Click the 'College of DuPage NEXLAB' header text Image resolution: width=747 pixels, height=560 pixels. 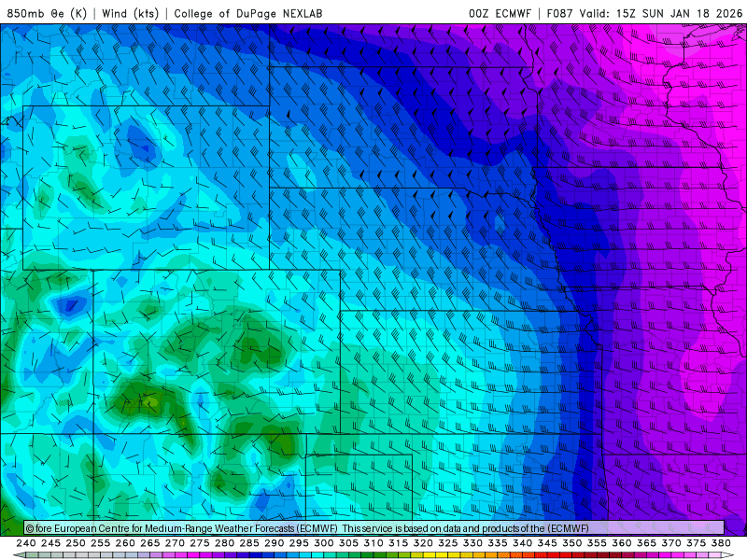coord(248,13)
